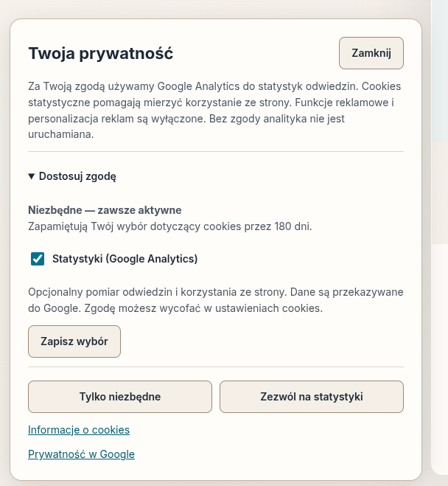This screenshot has height=486, width=448.
Task: Click the Twoja prywatność heading
Action: 101,53
